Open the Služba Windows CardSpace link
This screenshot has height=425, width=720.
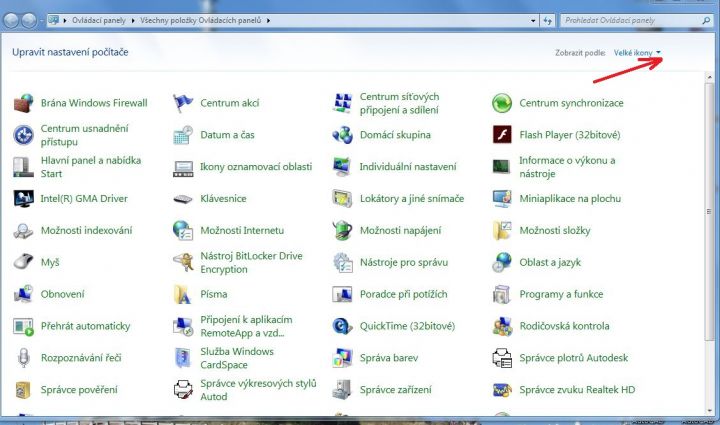click(237, 358)
